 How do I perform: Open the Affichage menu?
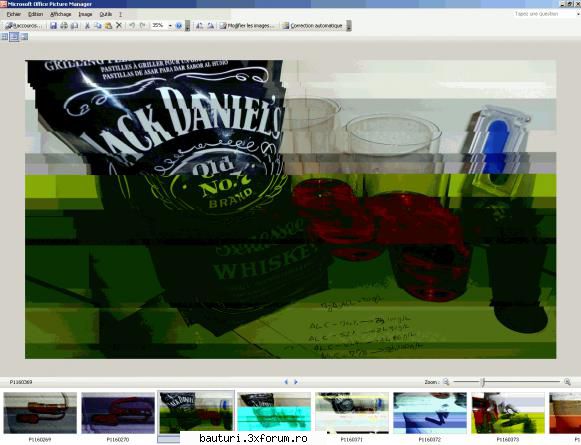click(60, 14)
